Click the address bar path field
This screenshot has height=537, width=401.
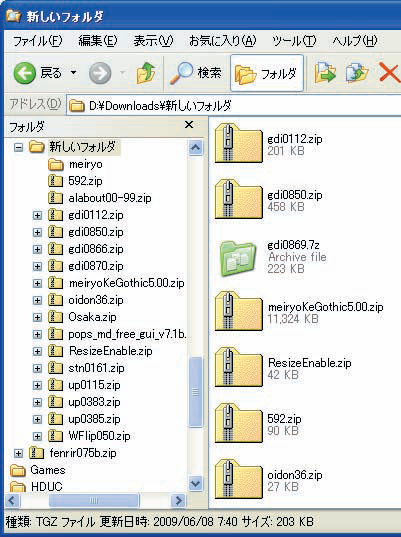(234, 106)
